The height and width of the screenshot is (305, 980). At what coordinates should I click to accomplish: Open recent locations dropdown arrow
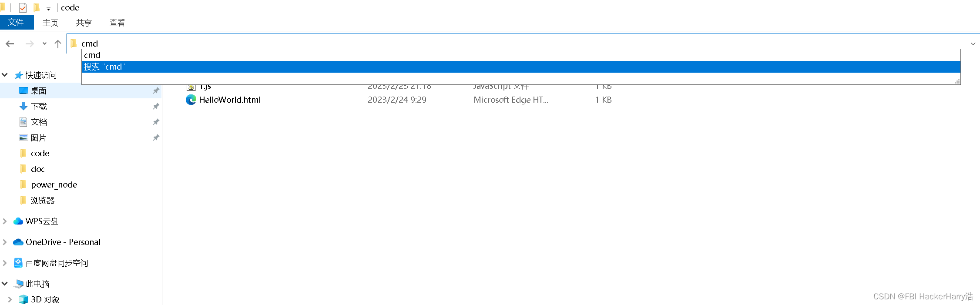(x=44, y=44)
